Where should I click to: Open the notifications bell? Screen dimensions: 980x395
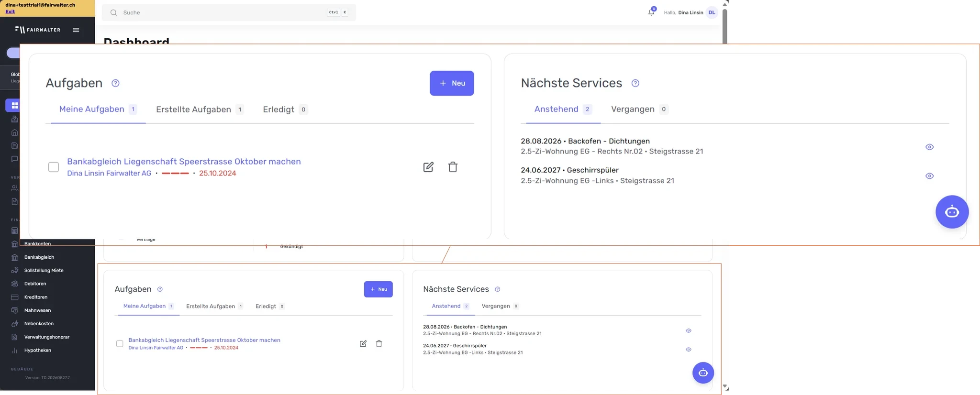651,12
